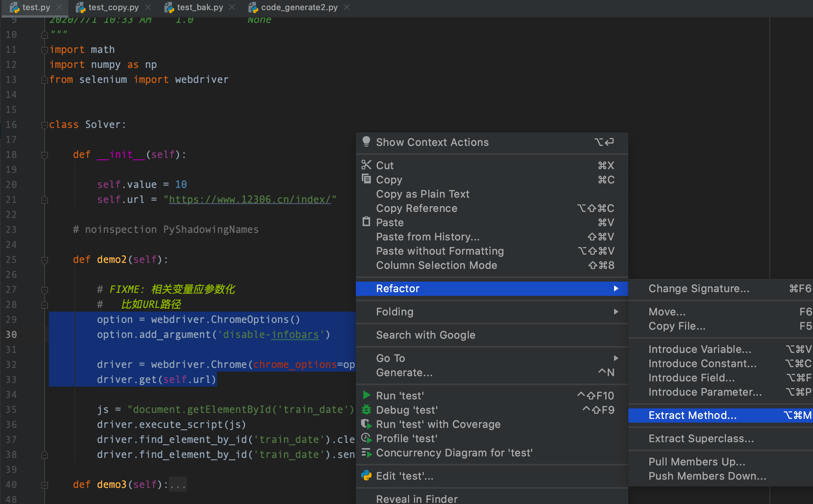
Task: Close the test_bak.py tab
Action: 232,7
